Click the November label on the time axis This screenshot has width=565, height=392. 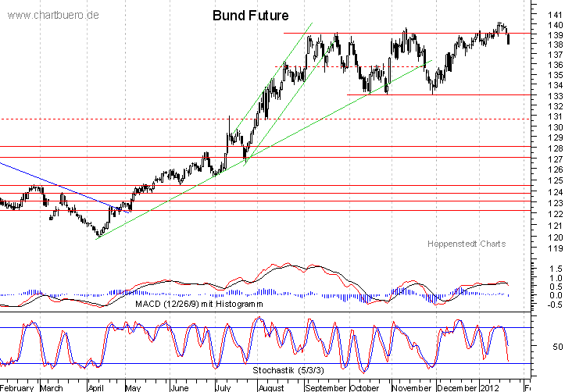coord(412,387)
